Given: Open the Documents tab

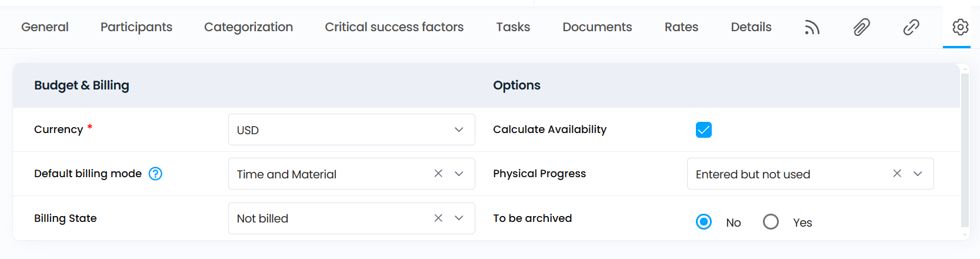Looking at the screenshot, I should 597,27.
